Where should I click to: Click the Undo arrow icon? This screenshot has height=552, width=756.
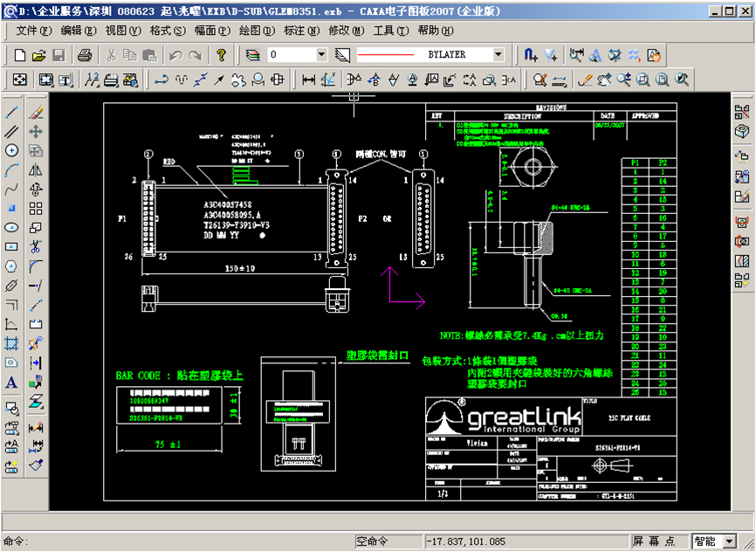[x=175, y=56]
